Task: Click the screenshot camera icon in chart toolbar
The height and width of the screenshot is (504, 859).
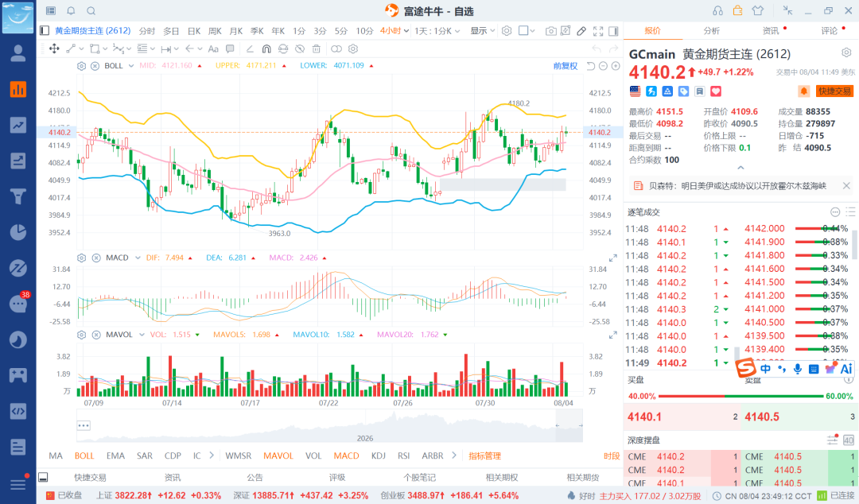Action: [550, 31]
